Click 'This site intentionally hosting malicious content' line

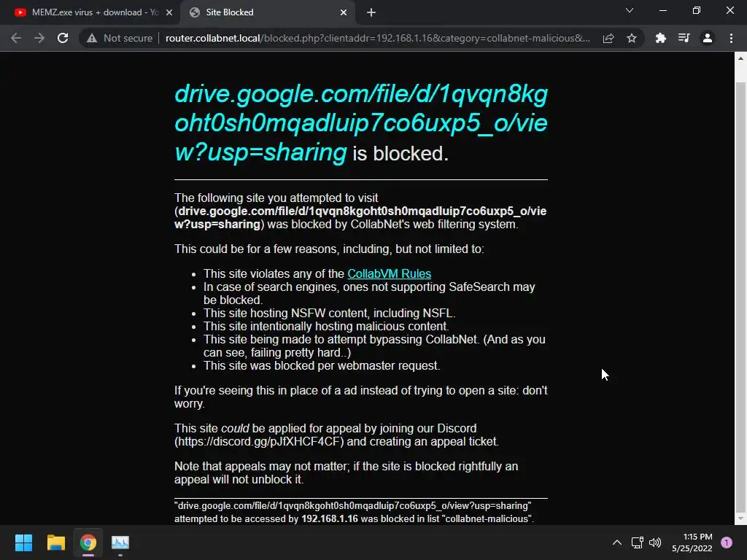tap(326, 326)
